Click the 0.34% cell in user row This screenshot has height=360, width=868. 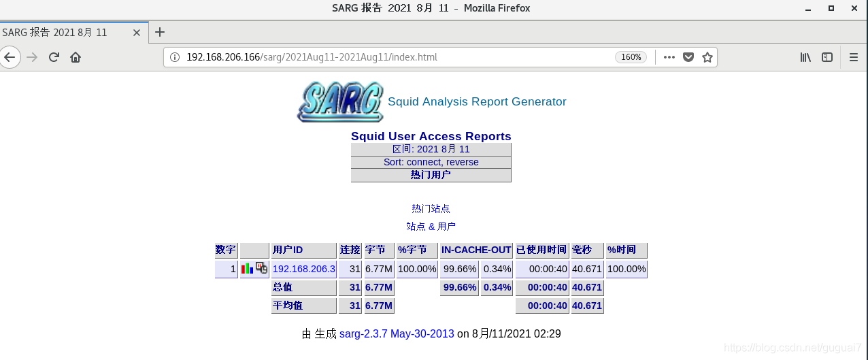pyautogui.click(x=497, y=269)
